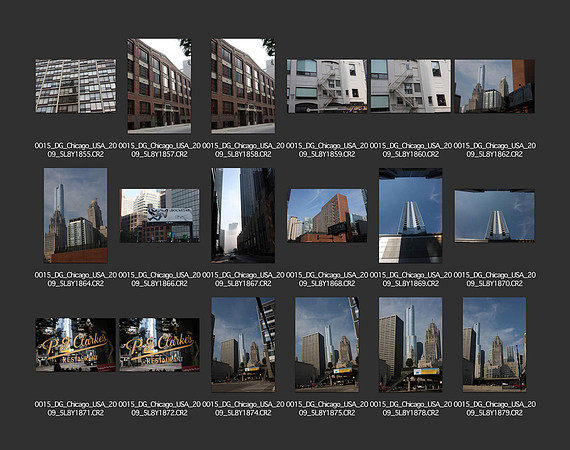Select thumbnail of image 5L8Y1858.CR2
The width and height of the screenshot is (570, 450).
243,86
